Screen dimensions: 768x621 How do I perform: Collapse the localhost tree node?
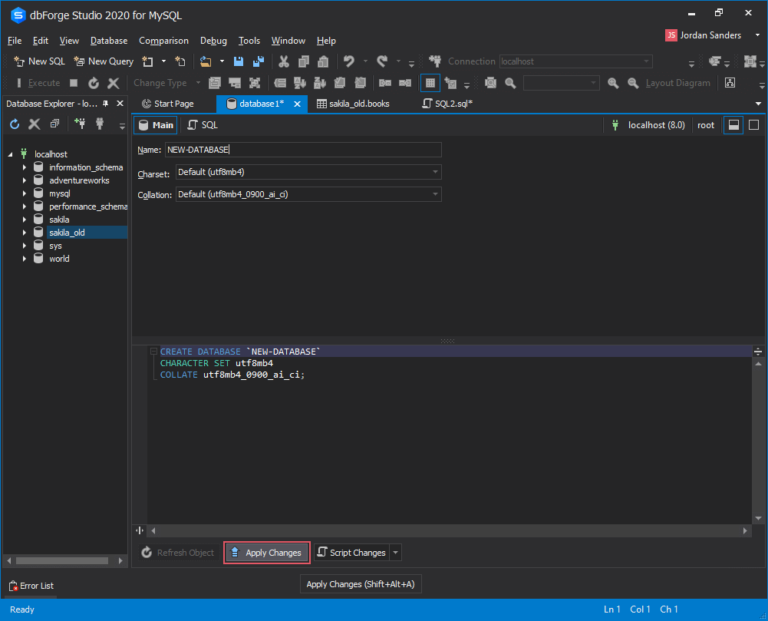(x=10, y=154)
